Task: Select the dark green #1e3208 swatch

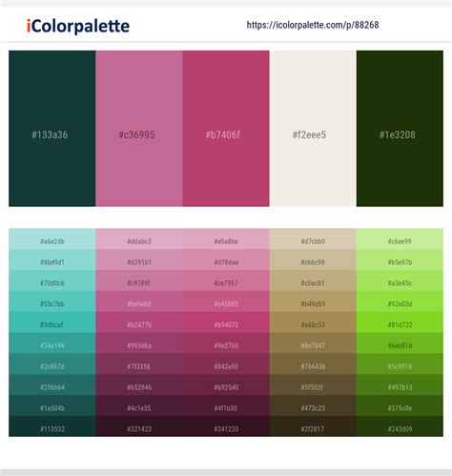Action: click(x=400, y=129)
